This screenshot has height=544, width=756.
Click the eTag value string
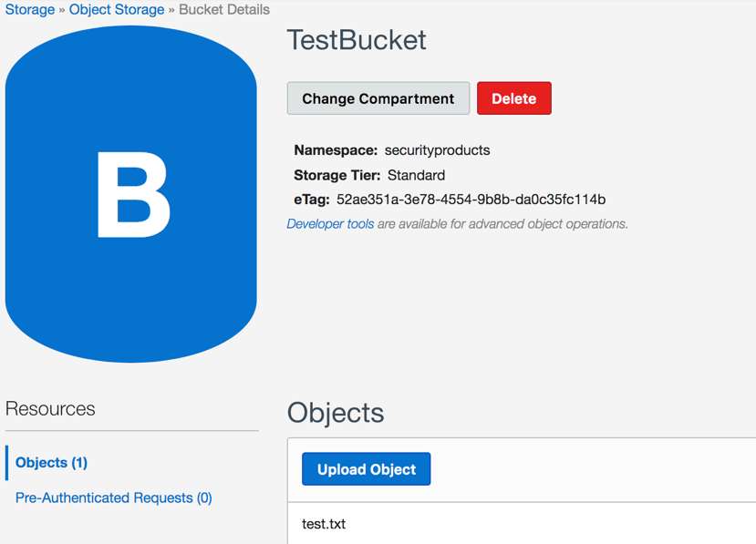pos(471,200)
